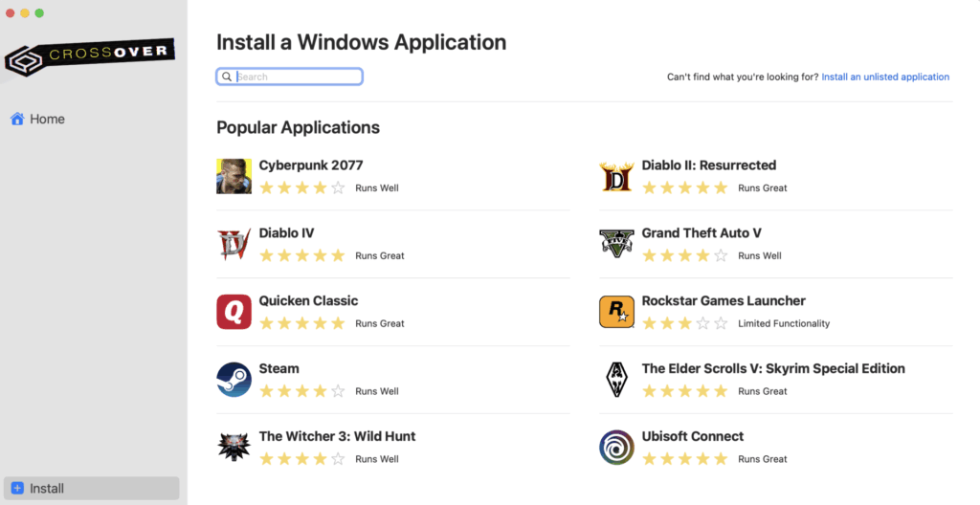980x505 pixels.
Task: Click the Install an unlisted application link
Action: pyautogui.click(x=885, y=77)
